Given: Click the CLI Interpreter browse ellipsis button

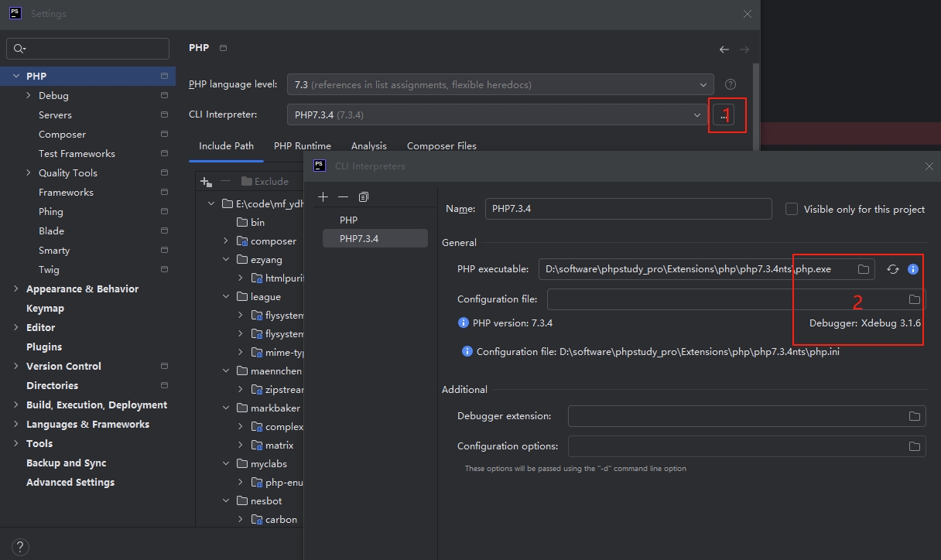Looking at the screenshot, I should (x=724, y=115).
